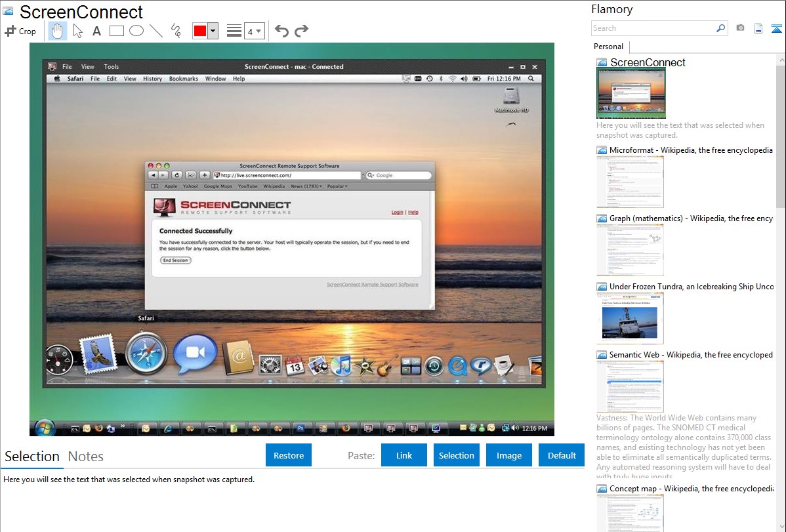Click the red color swatch
Screen dimensions: 786x532
(x=200, y=31)
